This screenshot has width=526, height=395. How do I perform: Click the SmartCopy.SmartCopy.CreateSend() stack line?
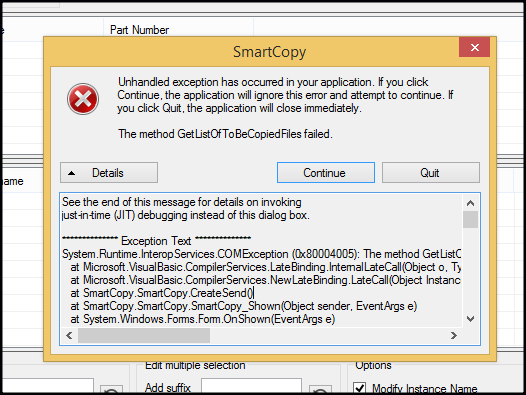[162, 293]
